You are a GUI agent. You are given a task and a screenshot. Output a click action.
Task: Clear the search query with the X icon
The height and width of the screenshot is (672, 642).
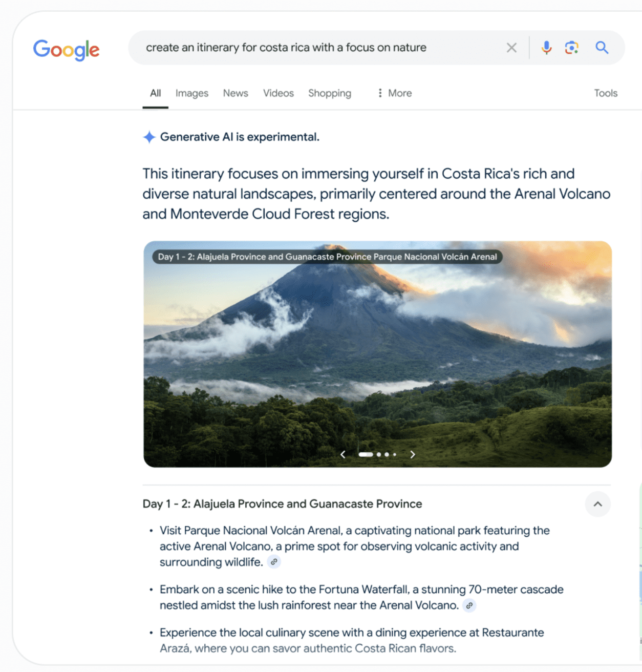511,48
